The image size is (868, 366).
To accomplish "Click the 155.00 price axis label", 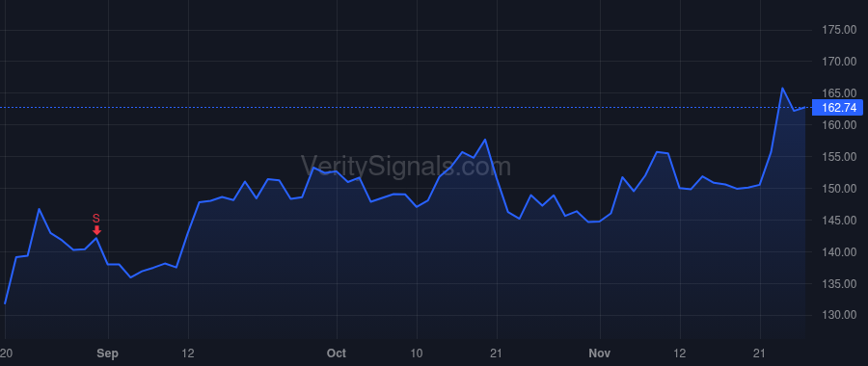I will point(839,157).
